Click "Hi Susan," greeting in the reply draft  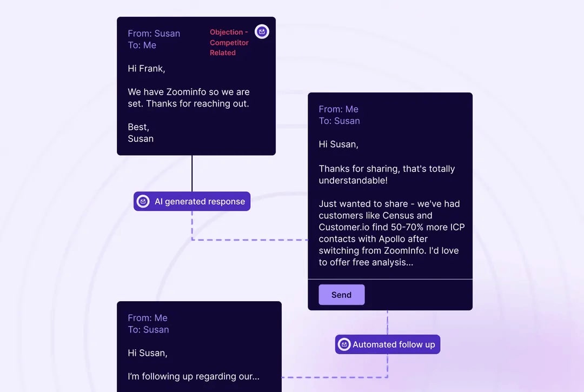(x=339, y=144)
